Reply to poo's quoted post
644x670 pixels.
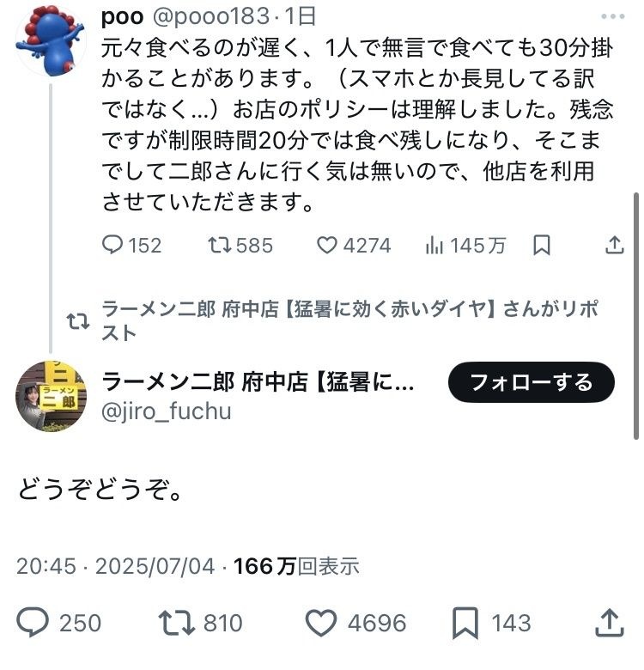coord(113,246)
